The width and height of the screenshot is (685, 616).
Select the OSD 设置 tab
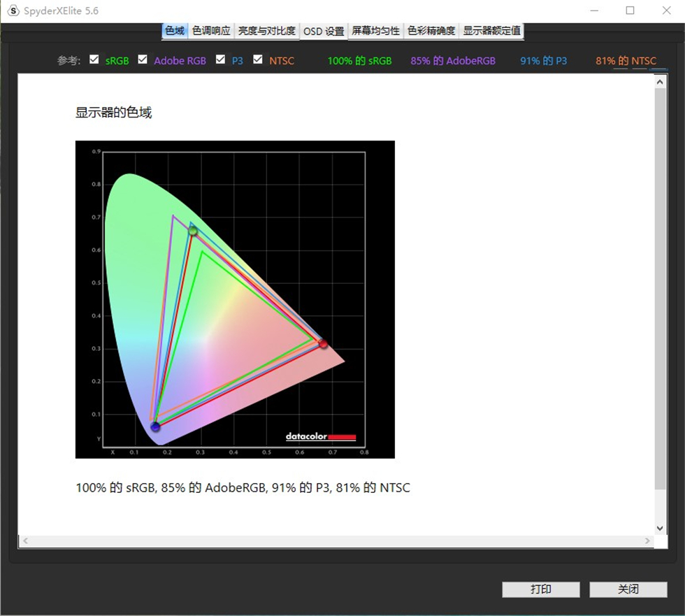324,31
